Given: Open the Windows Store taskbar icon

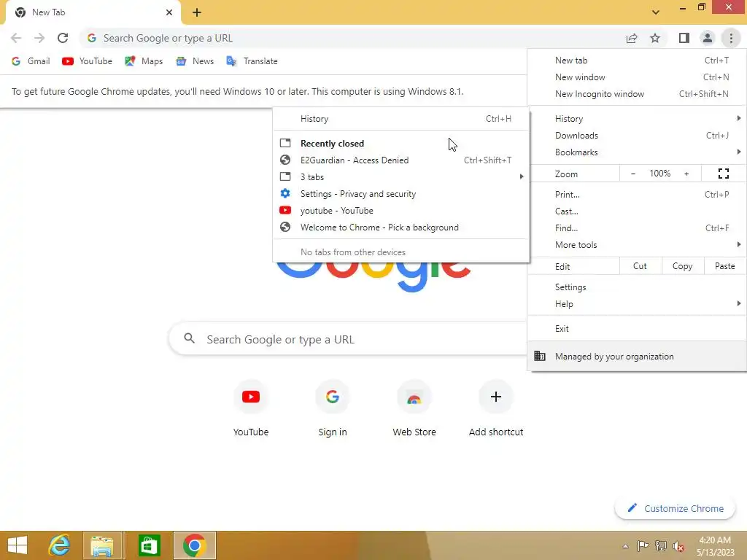Looking at the screenshot, I should pyautogui.click(x=149, y=545).
